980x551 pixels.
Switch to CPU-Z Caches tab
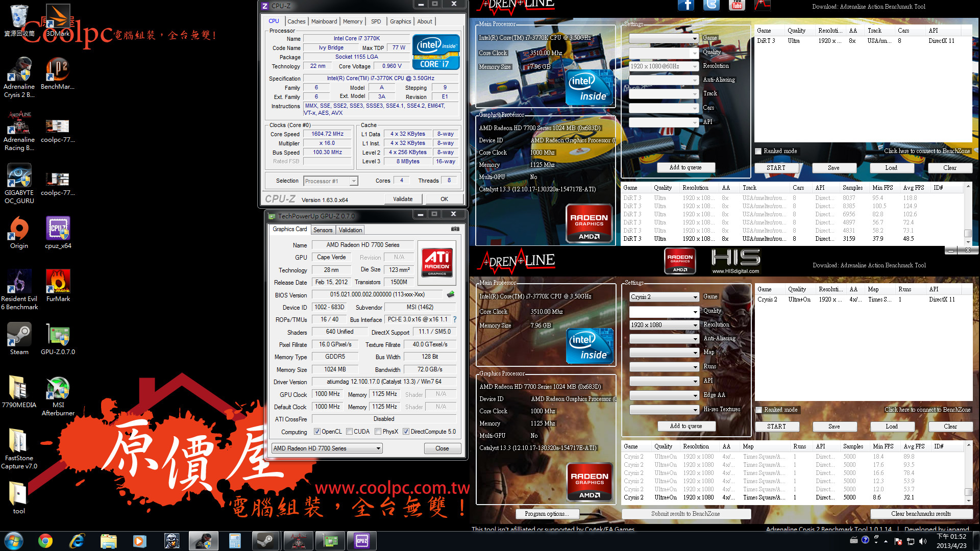tap(296, 21)
